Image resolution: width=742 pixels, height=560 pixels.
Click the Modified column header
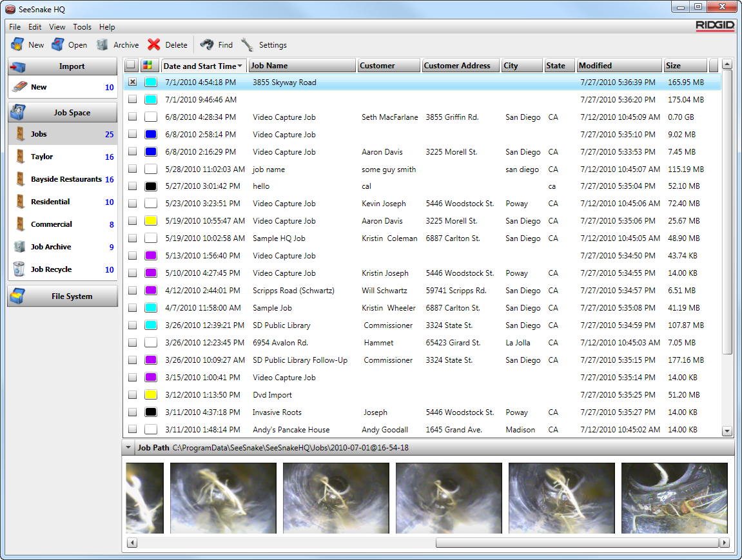tap(619, 66)
